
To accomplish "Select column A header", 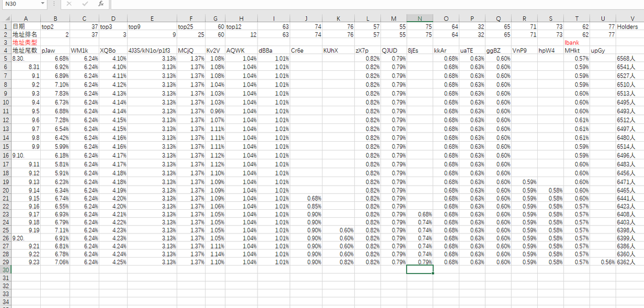I will pos(26,19).
